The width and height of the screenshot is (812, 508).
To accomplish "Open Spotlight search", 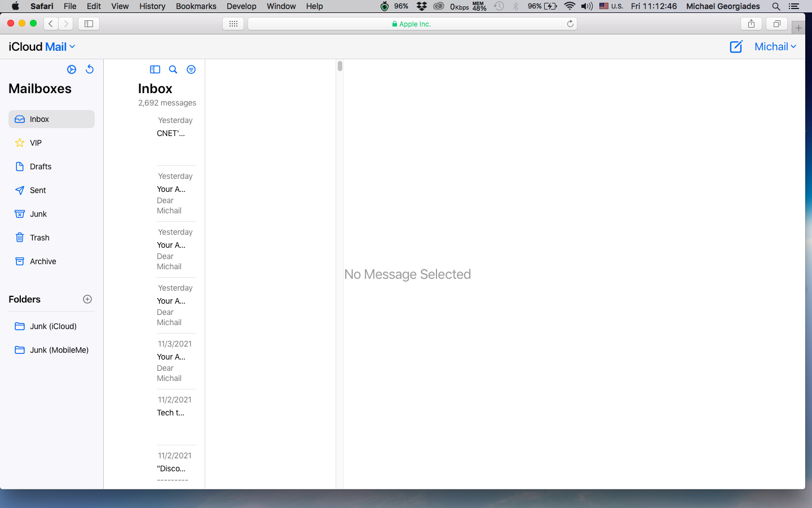I will coord(776,6).
